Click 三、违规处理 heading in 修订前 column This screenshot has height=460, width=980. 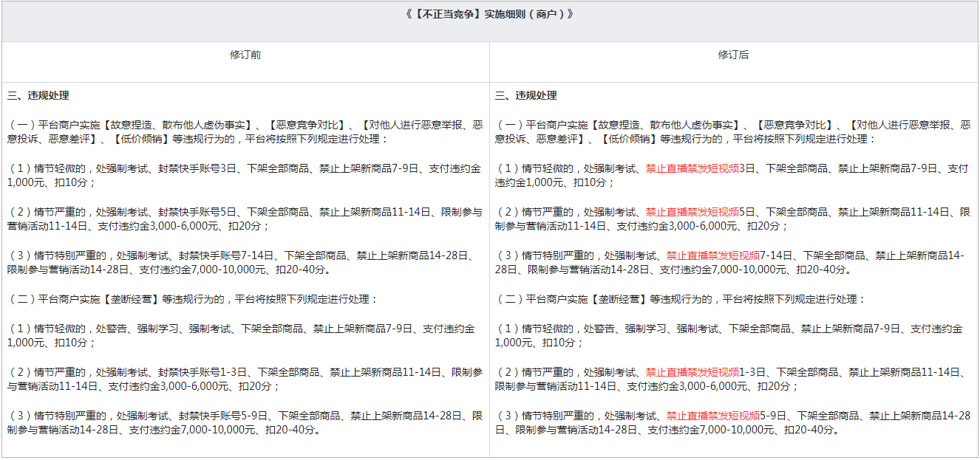click(x=38, y=96)
